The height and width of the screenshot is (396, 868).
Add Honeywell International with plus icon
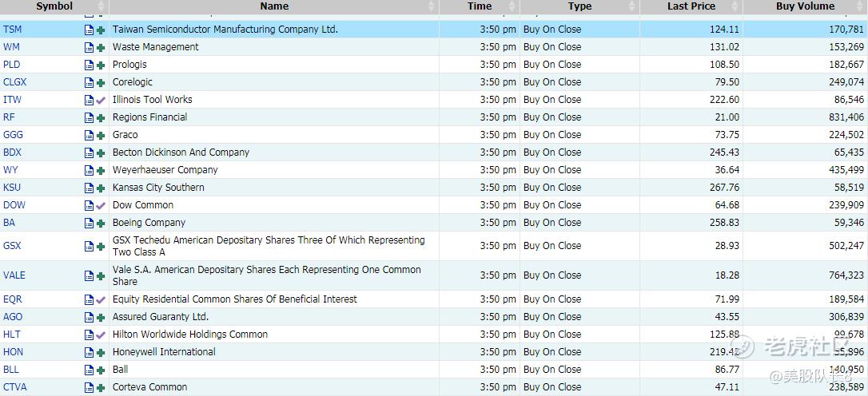(x=100, y=353)
